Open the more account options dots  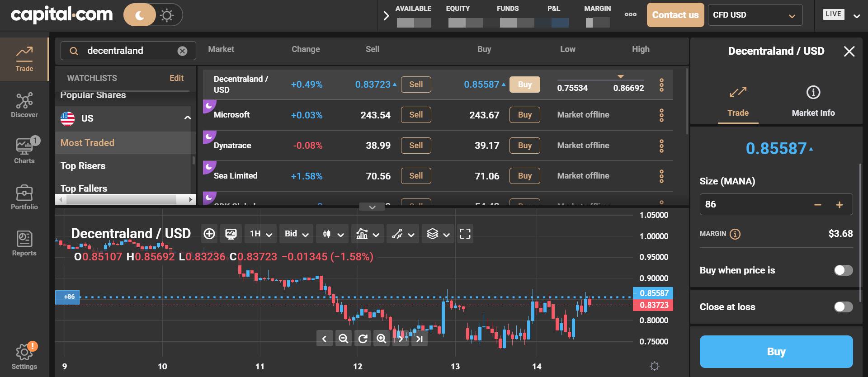tap(630, 14)
